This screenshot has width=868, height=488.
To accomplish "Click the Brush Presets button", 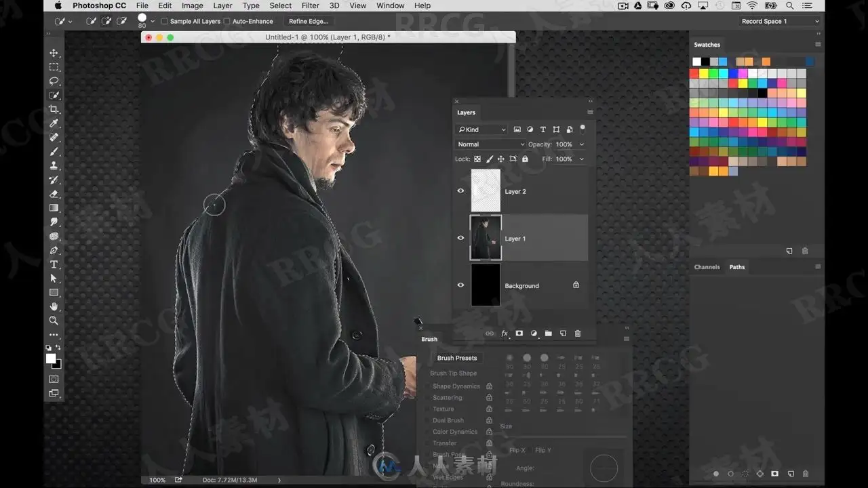I will point(457,358).
